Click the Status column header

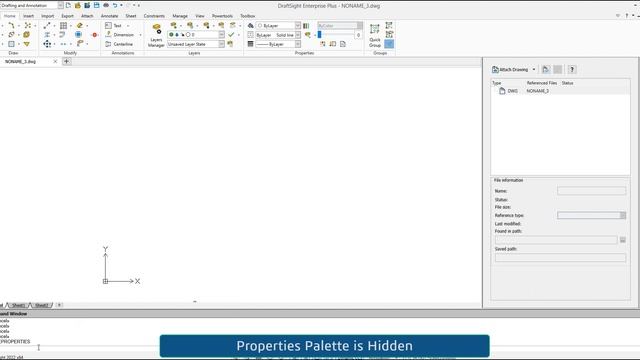[567, 83]
